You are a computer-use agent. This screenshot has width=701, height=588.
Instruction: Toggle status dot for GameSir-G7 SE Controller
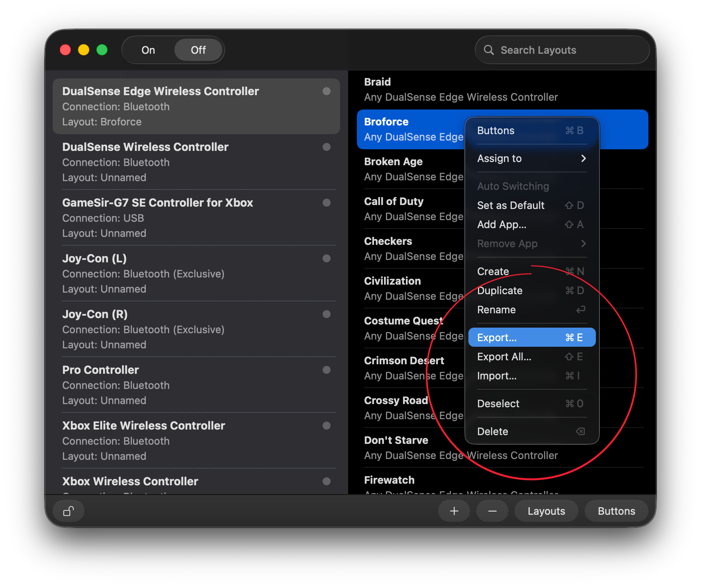coord(327,203)
